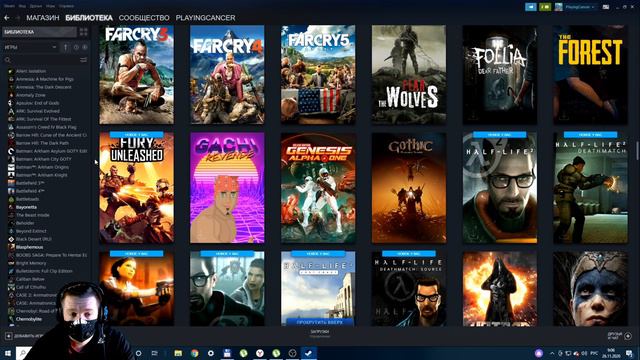
Task: Click the Steam icon in taskbar
Action: point(309,353)
